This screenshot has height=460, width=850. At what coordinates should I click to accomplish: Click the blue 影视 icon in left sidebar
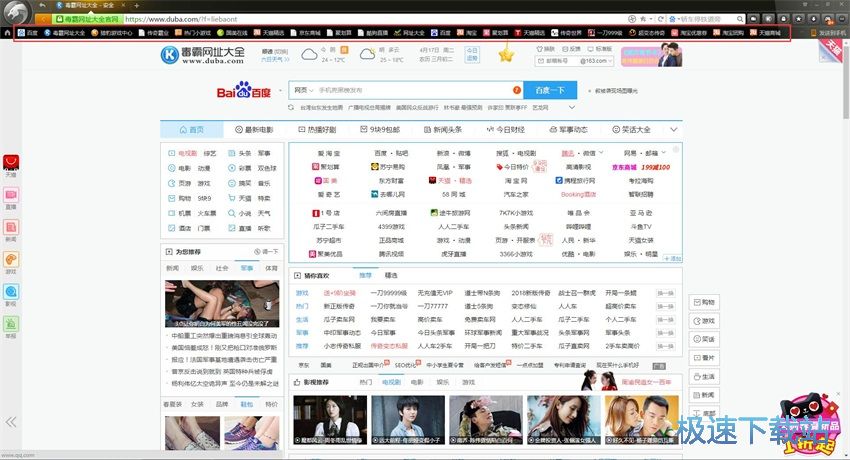pos(11,291)
